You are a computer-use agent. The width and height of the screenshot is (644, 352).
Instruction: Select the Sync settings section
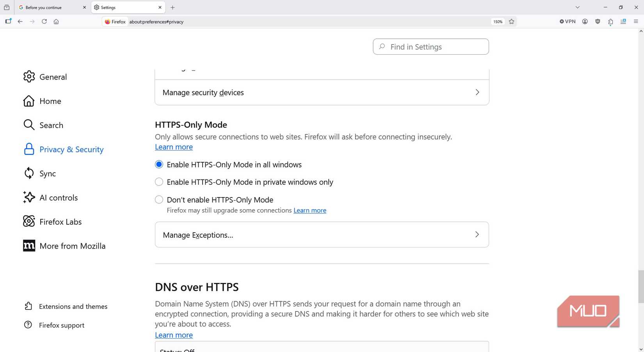point(47,173)
